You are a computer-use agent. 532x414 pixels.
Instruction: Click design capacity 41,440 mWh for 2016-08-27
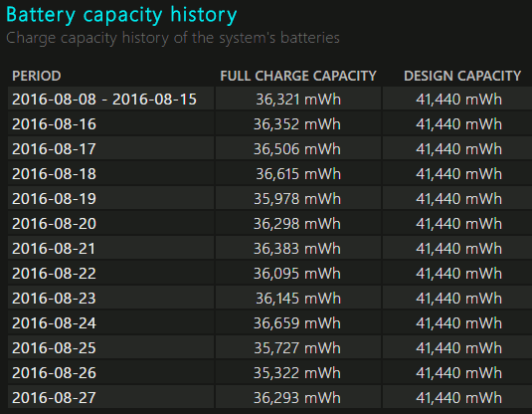pyautogui.click(x=458, y=397)
